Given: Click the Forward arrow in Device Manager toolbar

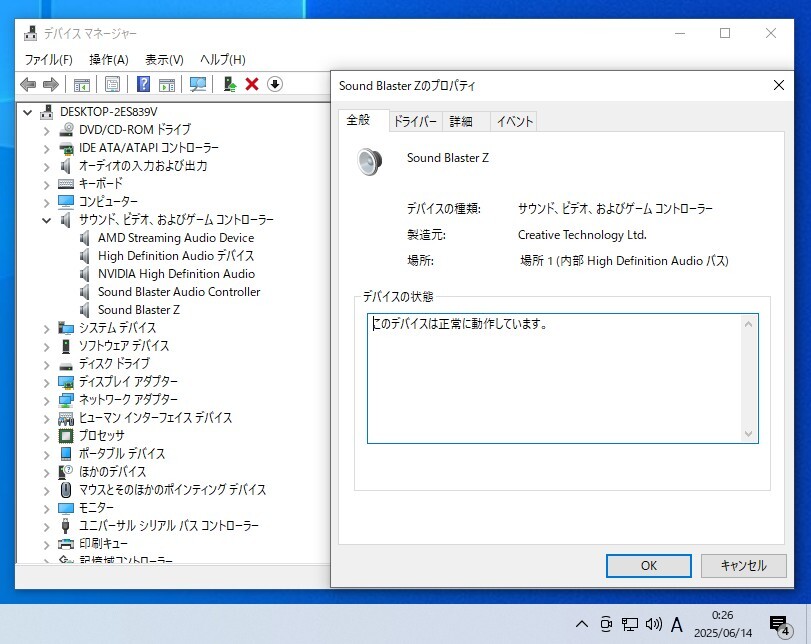Looking at the screenshot, I should click(51, 84).
